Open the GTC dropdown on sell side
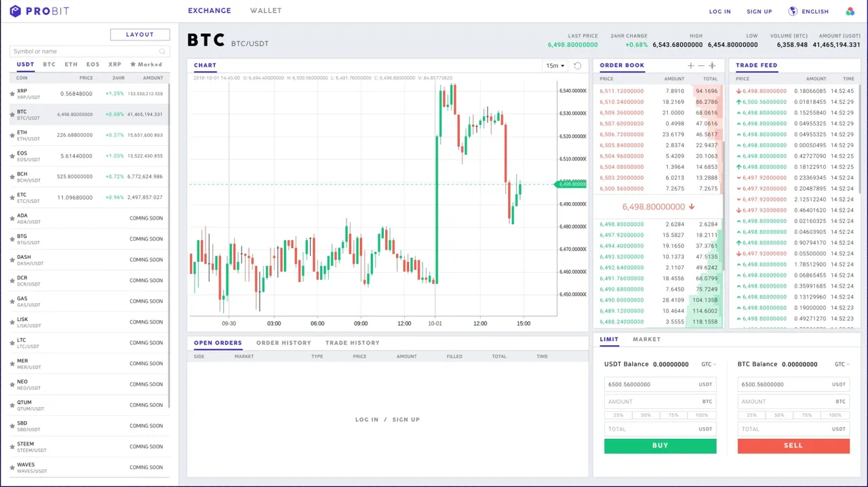Image resolution: width=868 pixels, height=487 pixels. (842, 364)
